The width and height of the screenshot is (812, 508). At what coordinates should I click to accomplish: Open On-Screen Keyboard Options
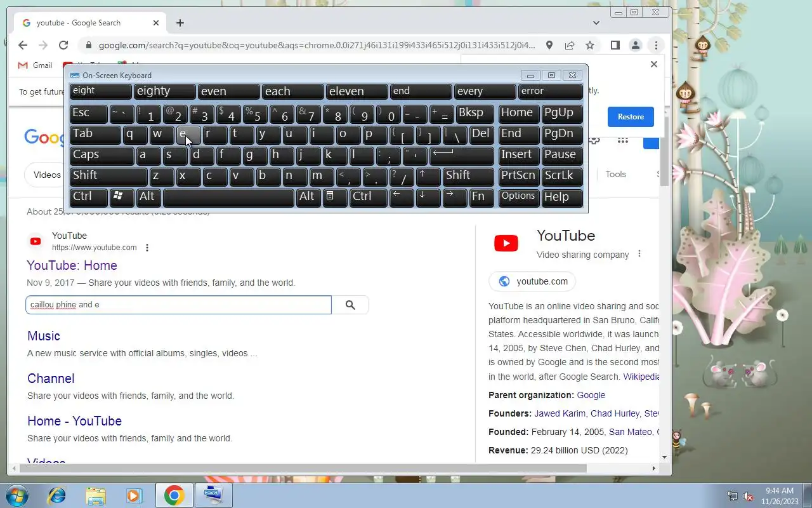coord(519,197)
